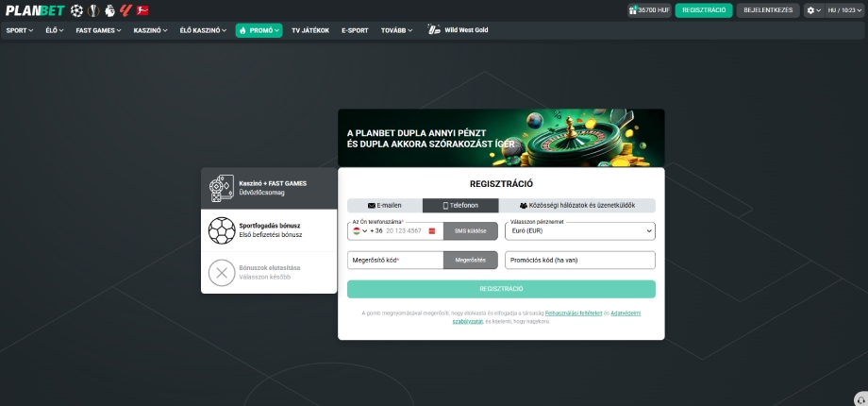The image size is (868, 406).
Task: Select Kaszinó + FAST GAMES welcome package
Action: click(x=269, y=188)
